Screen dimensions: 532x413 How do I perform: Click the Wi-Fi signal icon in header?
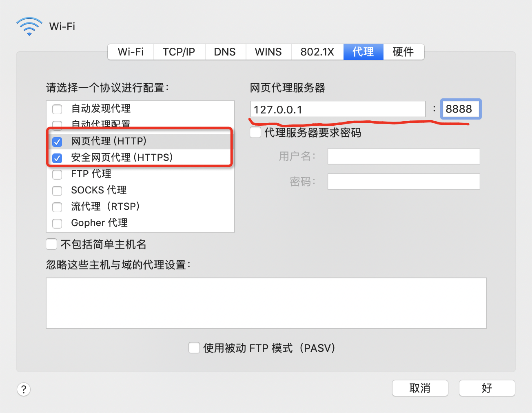(29, 27)
